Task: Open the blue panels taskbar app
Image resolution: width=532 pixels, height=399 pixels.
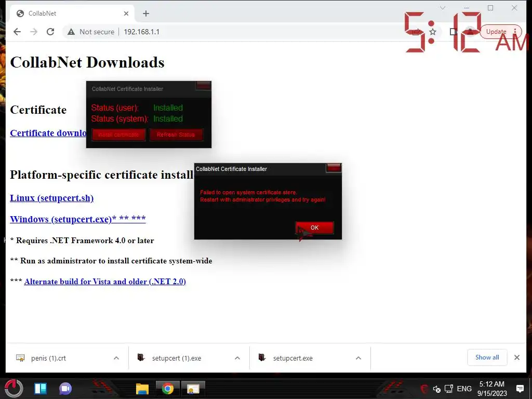Action: tap(41, 389)
